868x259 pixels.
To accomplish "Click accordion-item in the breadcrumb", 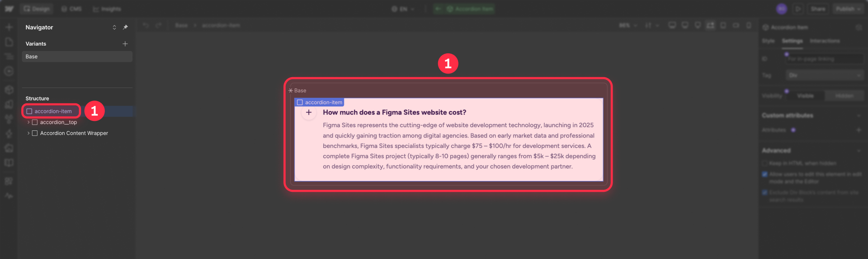I will [221, 25].
